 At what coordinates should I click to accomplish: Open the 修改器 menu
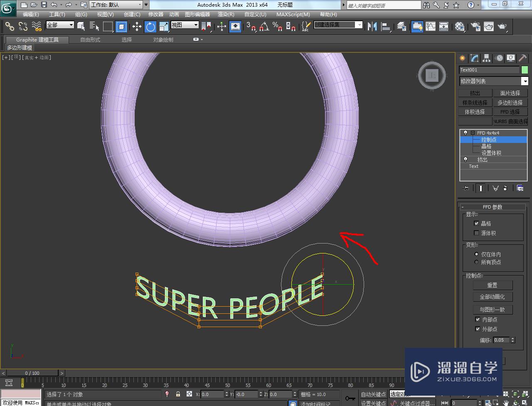[x=156, y=14]
